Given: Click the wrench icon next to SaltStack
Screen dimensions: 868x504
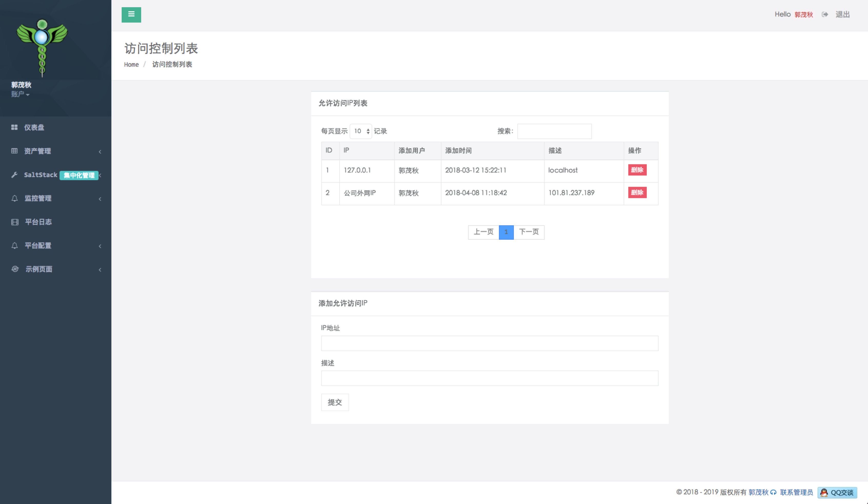Looking at the screenshot, I should click(14, 175).
